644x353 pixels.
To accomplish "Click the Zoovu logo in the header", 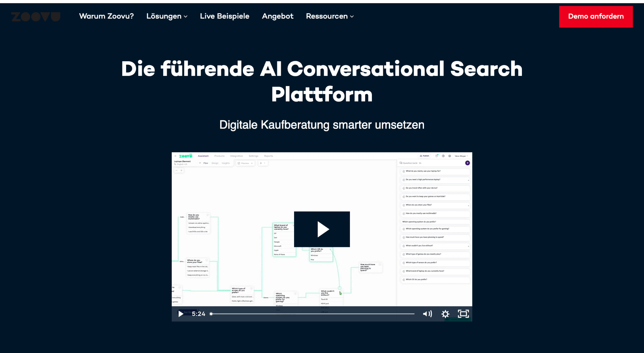I will coord(36,17).
